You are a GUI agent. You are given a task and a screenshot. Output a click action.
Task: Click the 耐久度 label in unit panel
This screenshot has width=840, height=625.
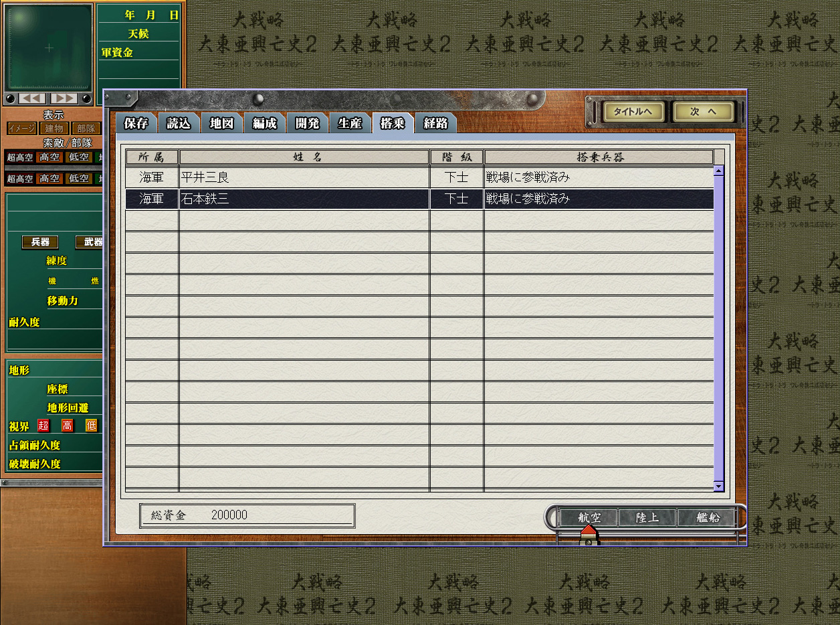pos(24,323)
